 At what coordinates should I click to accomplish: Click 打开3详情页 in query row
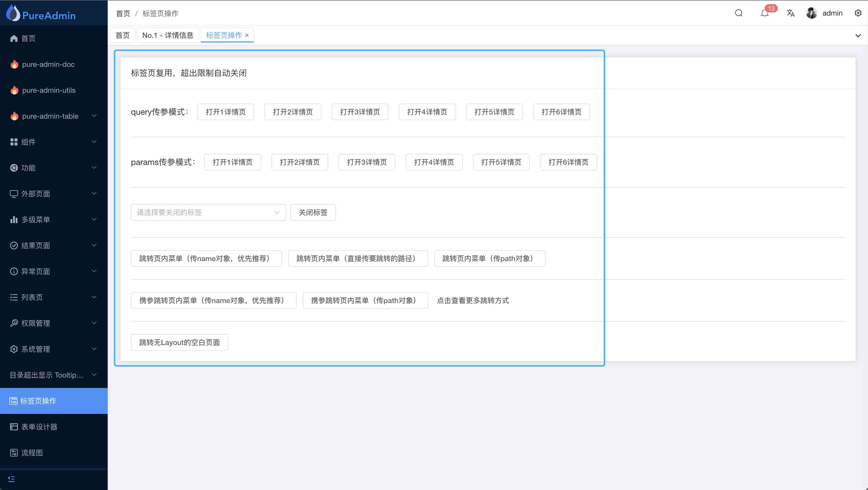pos(360,112)
